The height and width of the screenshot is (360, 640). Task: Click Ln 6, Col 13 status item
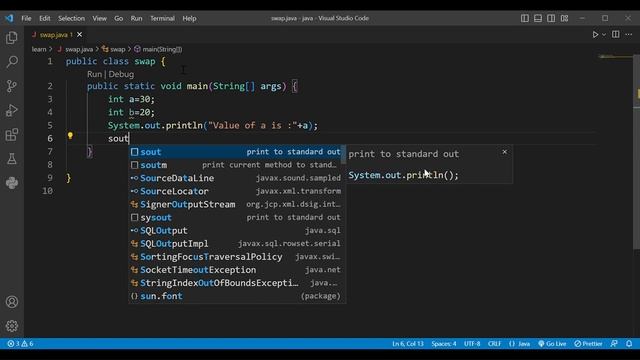click(x=408, y=344)
